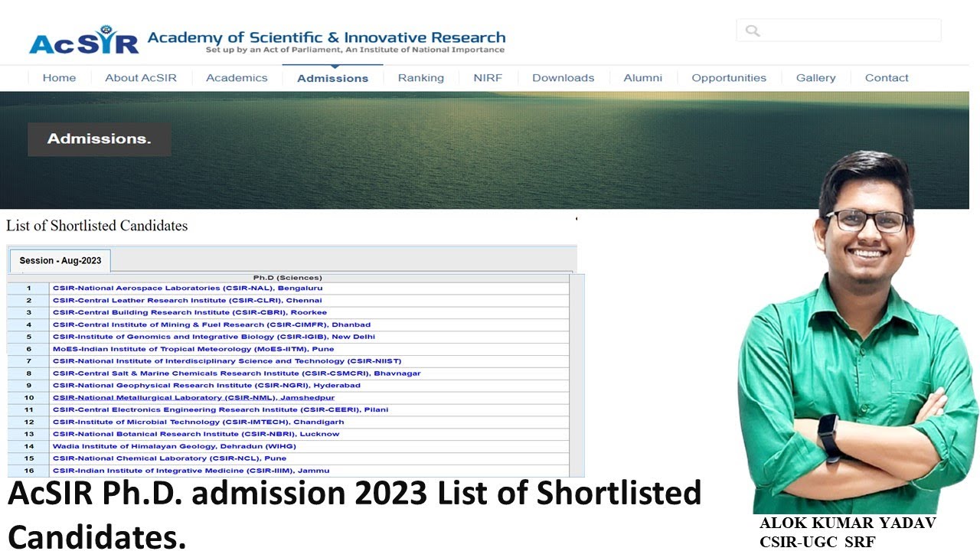980x551 pixels.
Task: Focus the site search box
Action: click(839, 31)
